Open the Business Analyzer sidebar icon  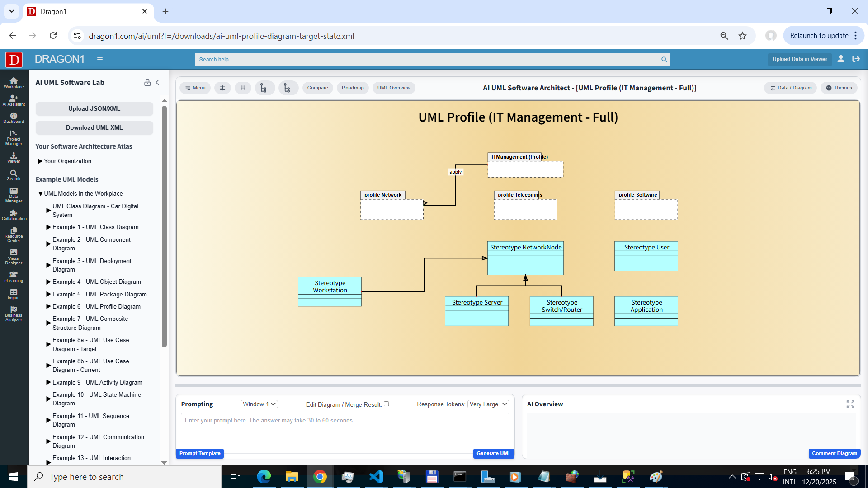pyautogui.click(x=14, y=314)
